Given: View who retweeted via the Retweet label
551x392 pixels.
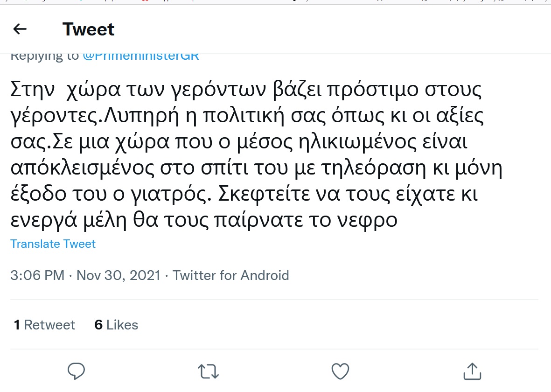Looking at the screenshot, I should [x=49, y=325].
